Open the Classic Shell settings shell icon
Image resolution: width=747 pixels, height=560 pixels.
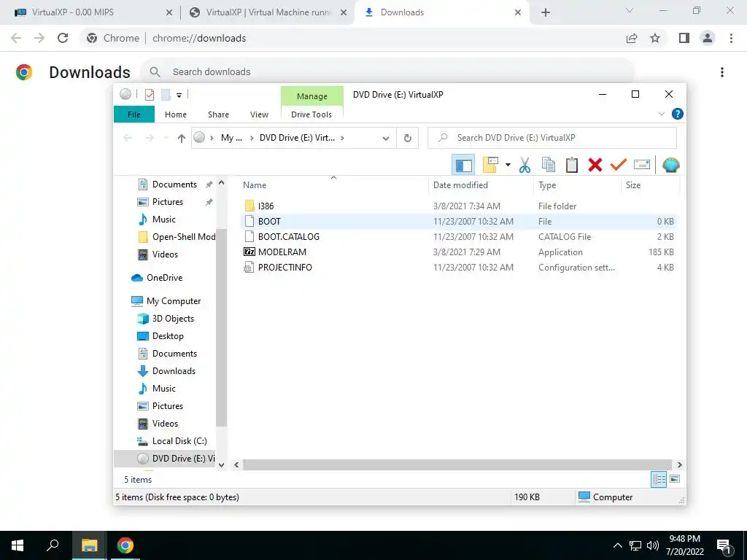tap(671, 166)
